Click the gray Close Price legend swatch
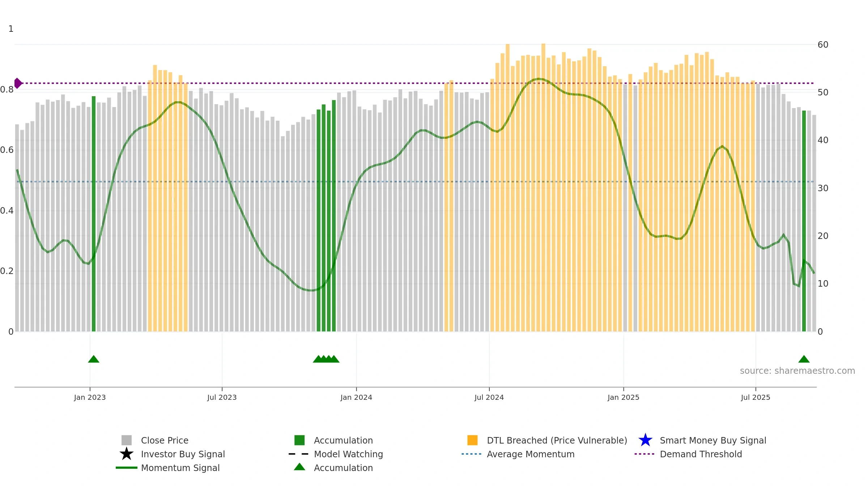868x488 pixels. (x=127, y=440)
